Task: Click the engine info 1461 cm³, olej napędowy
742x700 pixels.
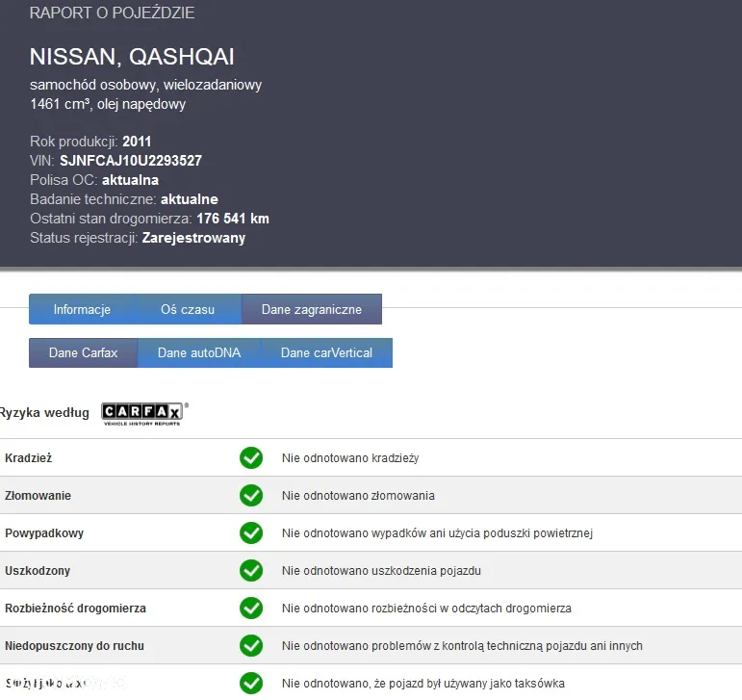Action: [x=108, y=104]
